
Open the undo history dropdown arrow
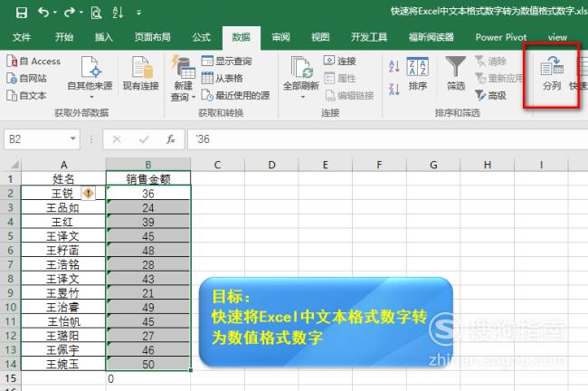tap(55, 13)
